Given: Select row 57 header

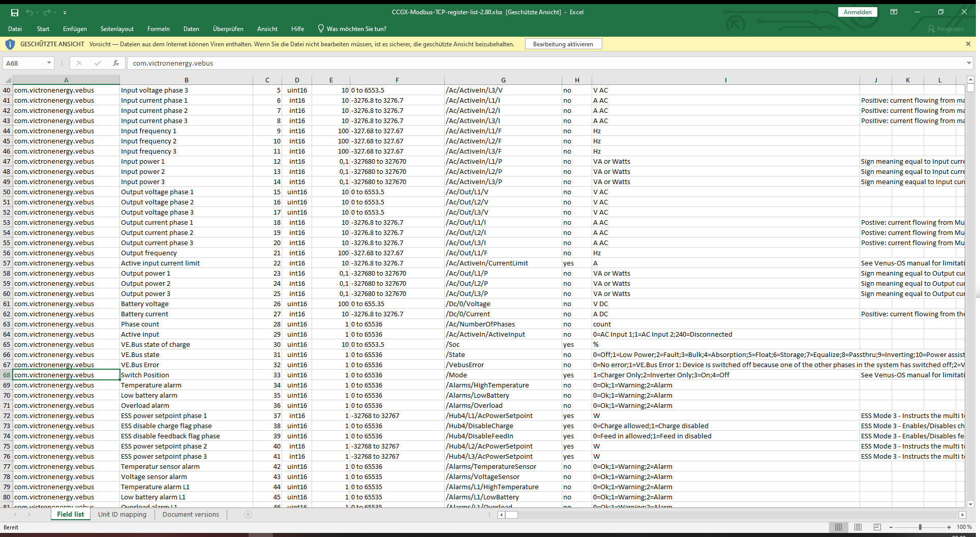Looking at the screenshot, I should [x=7, y=263].
